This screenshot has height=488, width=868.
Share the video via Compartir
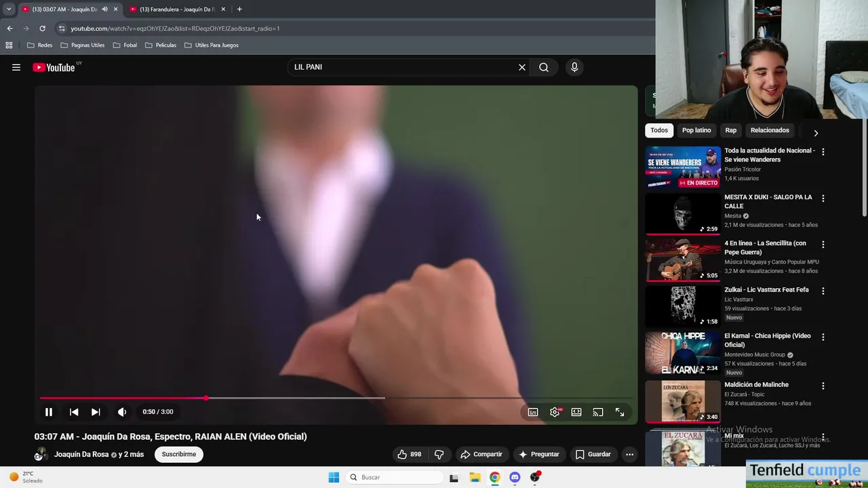pos(481,454)
